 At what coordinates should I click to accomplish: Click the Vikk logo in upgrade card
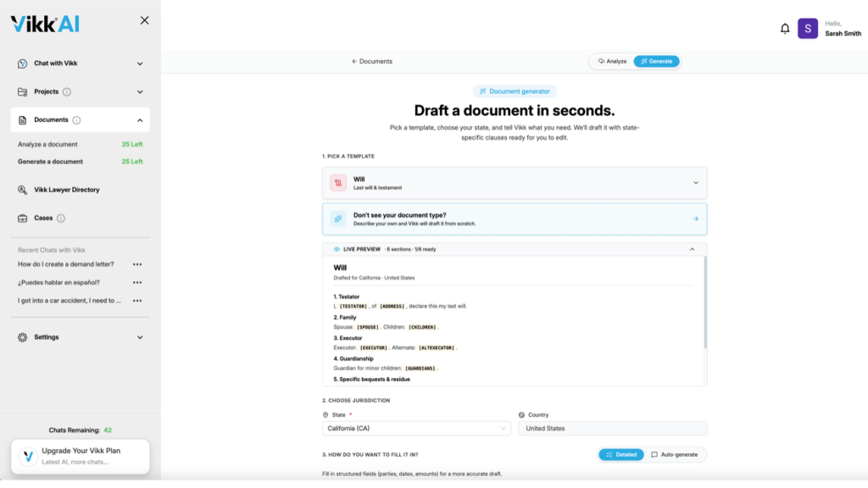coord(28,457)
